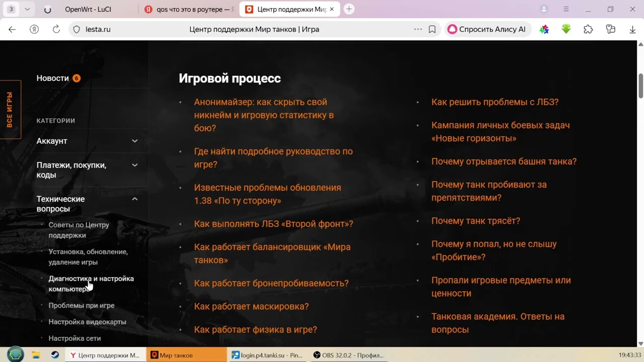Open Пропали игровые предметы или ценности
644x362 pixels.
(x=501, y=287)
